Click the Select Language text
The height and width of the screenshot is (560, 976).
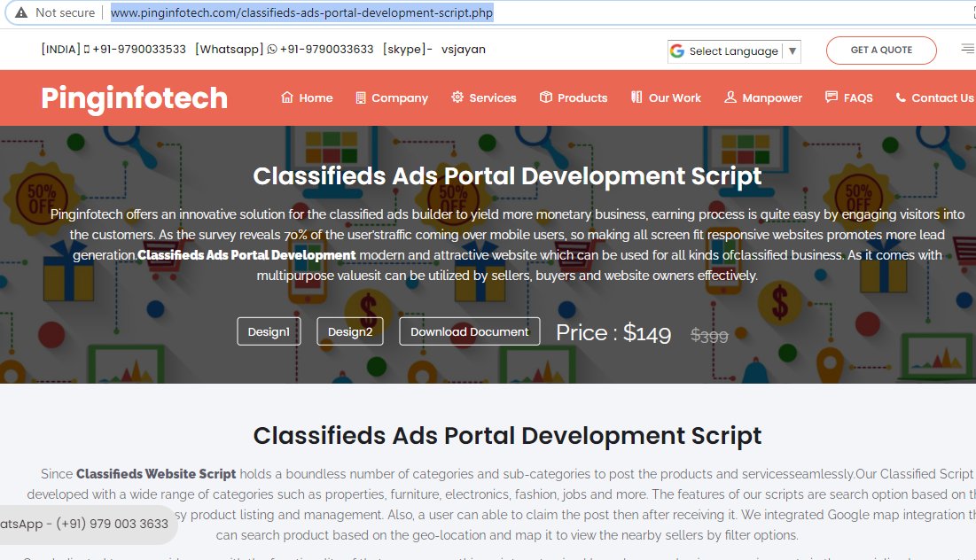click(733, 51)
